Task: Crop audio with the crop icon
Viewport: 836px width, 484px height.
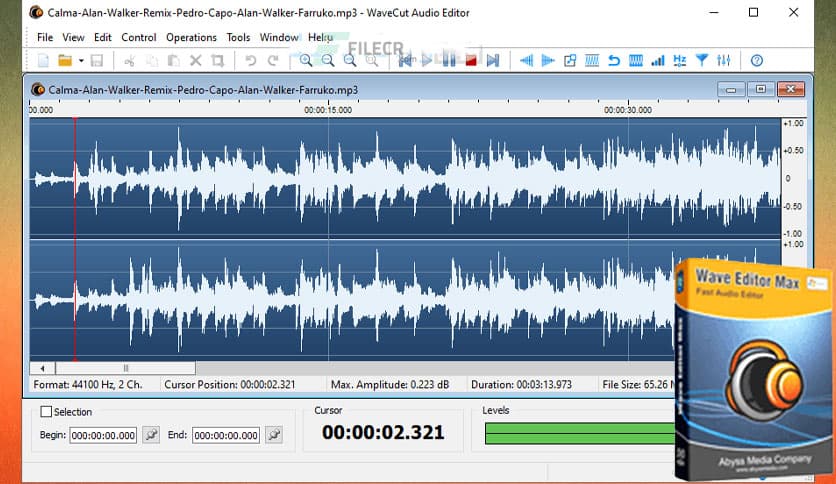Action: click(218, 60)
